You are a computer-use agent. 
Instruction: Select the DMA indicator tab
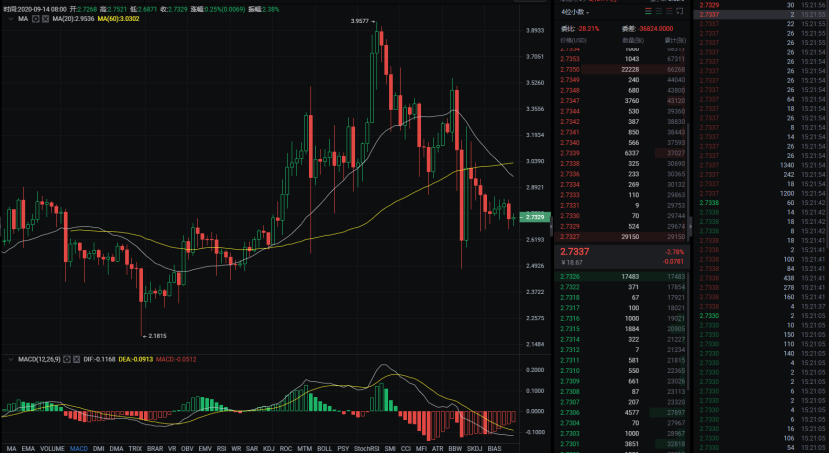[116, 449]
